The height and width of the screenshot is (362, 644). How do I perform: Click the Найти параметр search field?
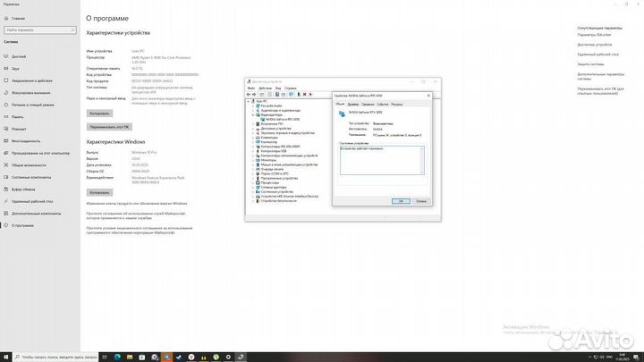point(38,29)
